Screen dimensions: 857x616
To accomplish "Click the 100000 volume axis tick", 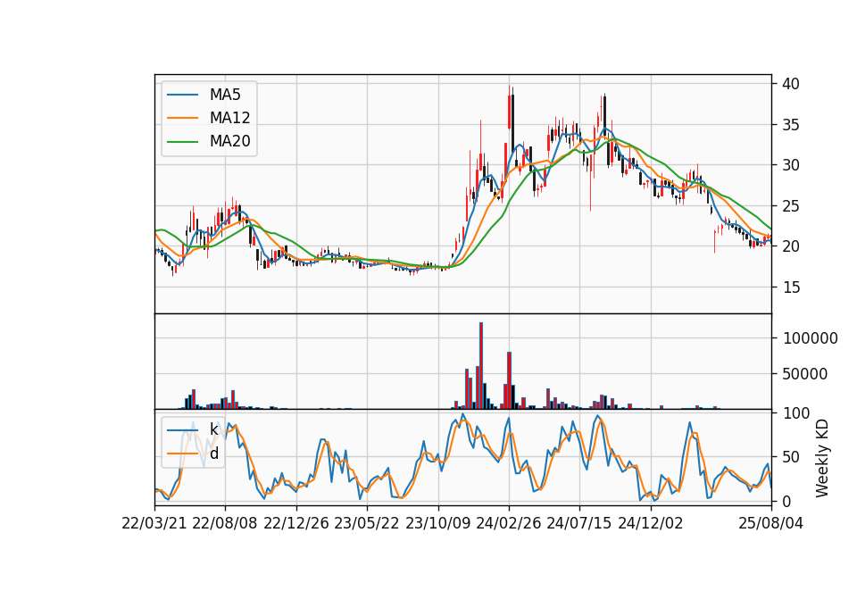I will pyautogui.click(x=810, y=338).
